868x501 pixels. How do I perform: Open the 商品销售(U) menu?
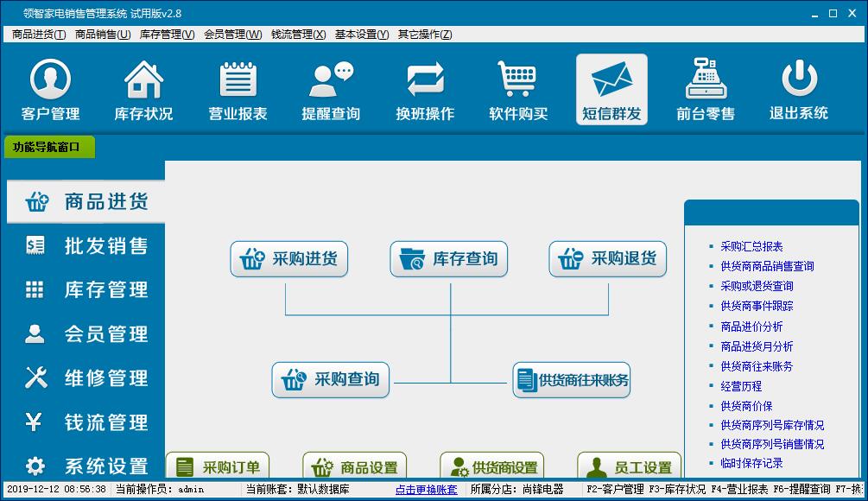[x=103, y=35]
